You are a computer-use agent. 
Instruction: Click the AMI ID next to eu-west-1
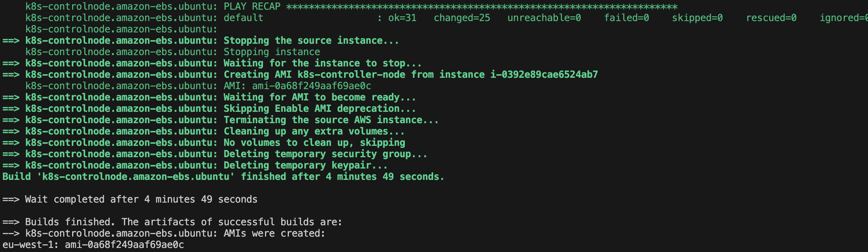point(124,245)
